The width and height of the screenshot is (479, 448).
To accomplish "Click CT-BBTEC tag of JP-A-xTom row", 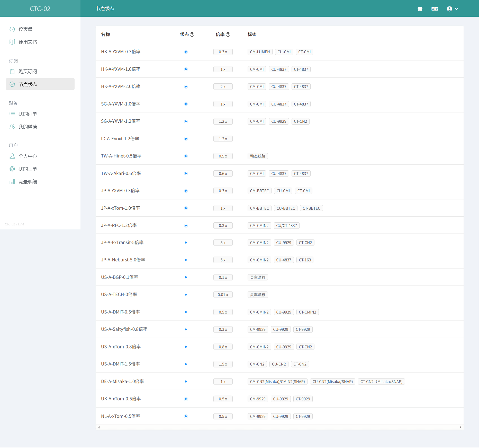I will pyautogui.click(x=311, y=208).
